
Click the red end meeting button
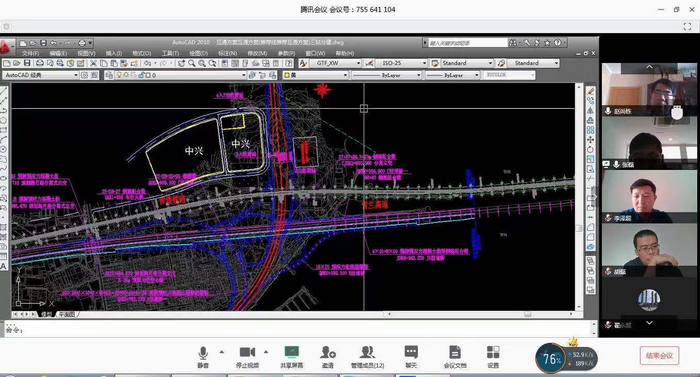[x=659, y=356]
